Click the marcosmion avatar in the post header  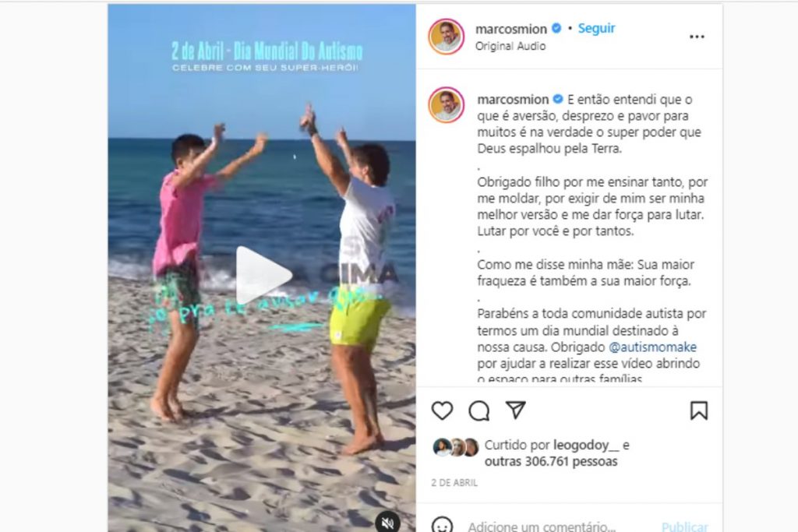pos(447,37)
